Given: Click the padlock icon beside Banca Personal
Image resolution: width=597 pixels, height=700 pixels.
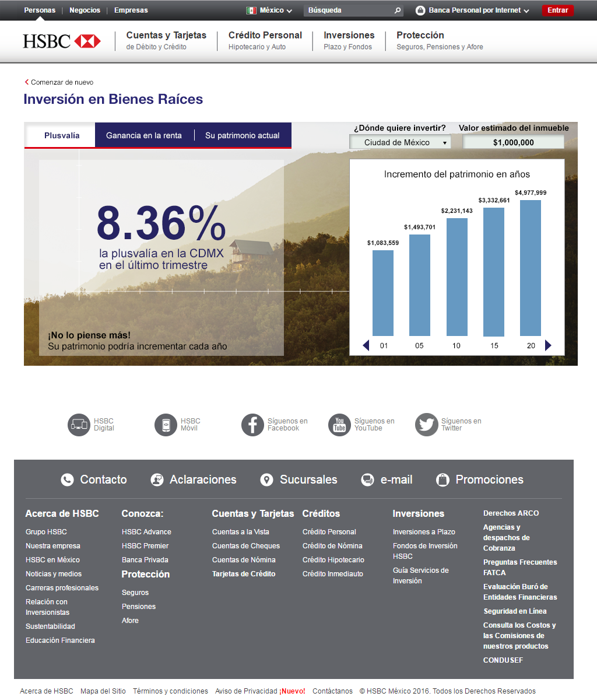Looking at the screenshot, I should click(x=420, y=10).
